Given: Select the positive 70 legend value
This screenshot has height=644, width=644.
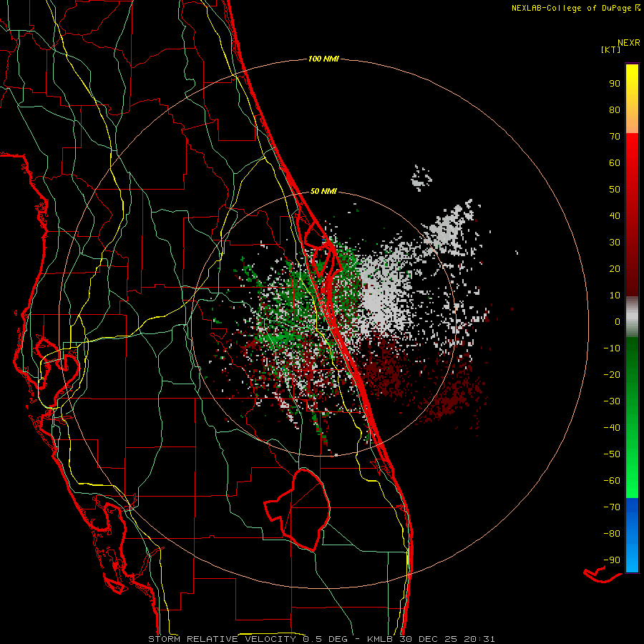Looking at the screenshot, I should (615, 137).
